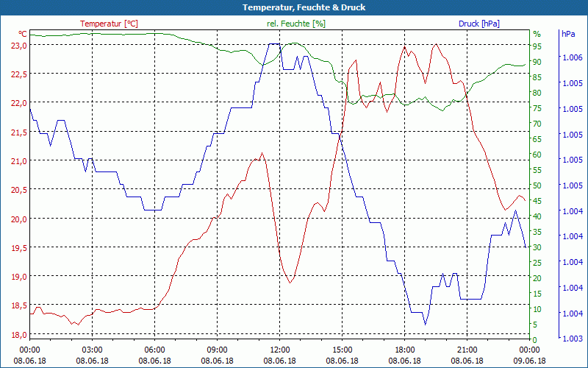
Task: Select the 03:00 time axis label
Action: (92, 350)
